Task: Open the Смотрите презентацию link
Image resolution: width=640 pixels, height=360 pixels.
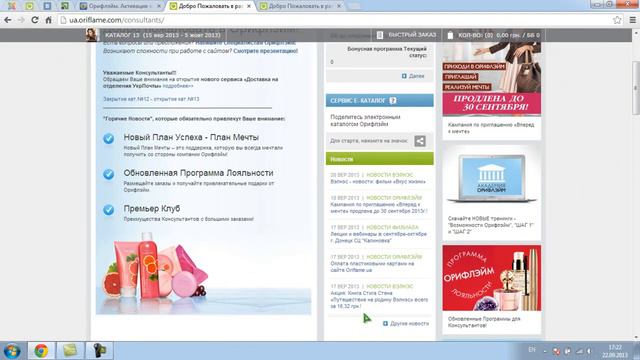Action: (x=266, y=51)
